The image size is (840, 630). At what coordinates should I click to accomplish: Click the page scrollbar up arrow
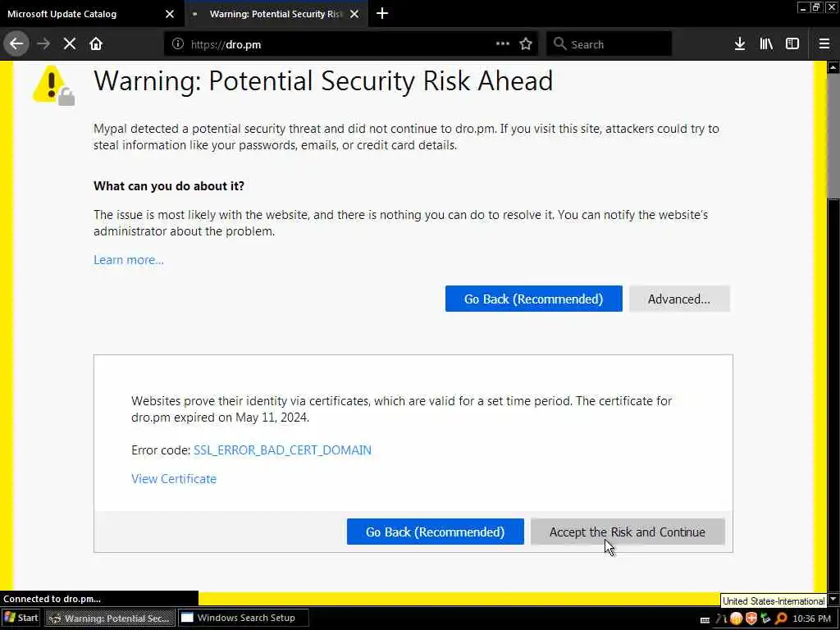click(x=833, y=68)
